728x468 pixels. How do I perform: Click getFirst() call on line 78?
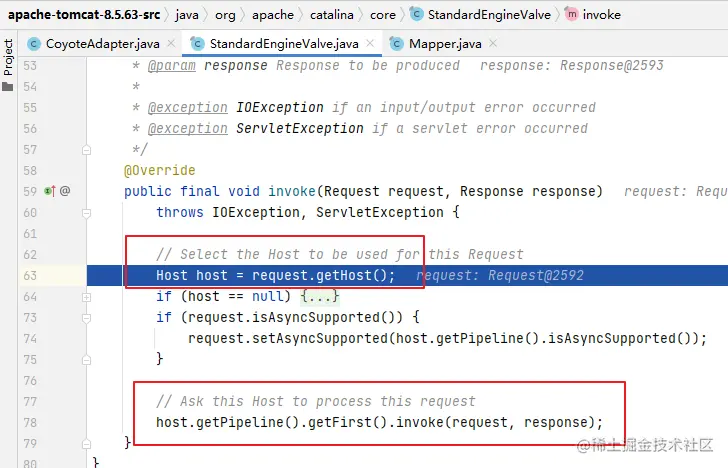(x=348, y=422)
